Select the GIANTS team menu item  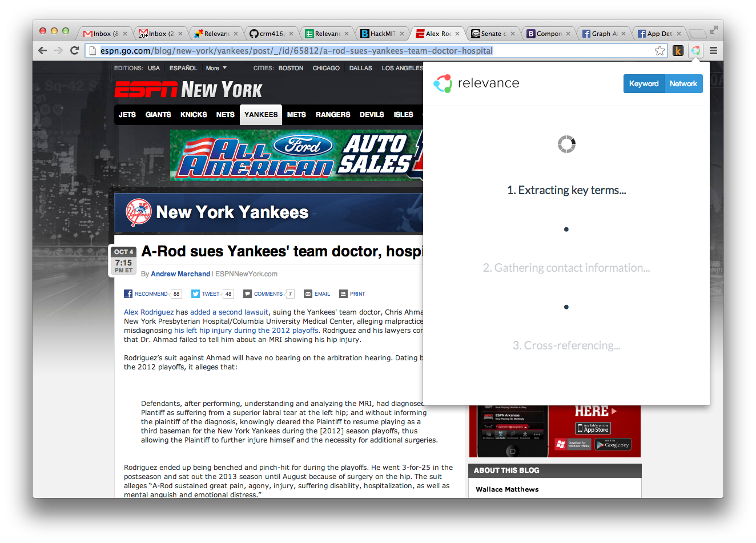(x=158, y=115)
